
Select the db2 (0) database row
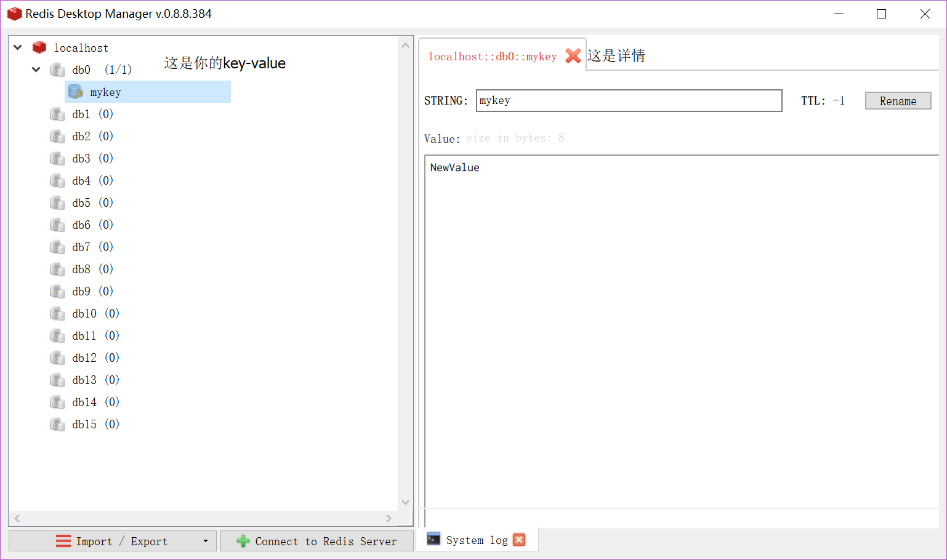pos(92,136)
